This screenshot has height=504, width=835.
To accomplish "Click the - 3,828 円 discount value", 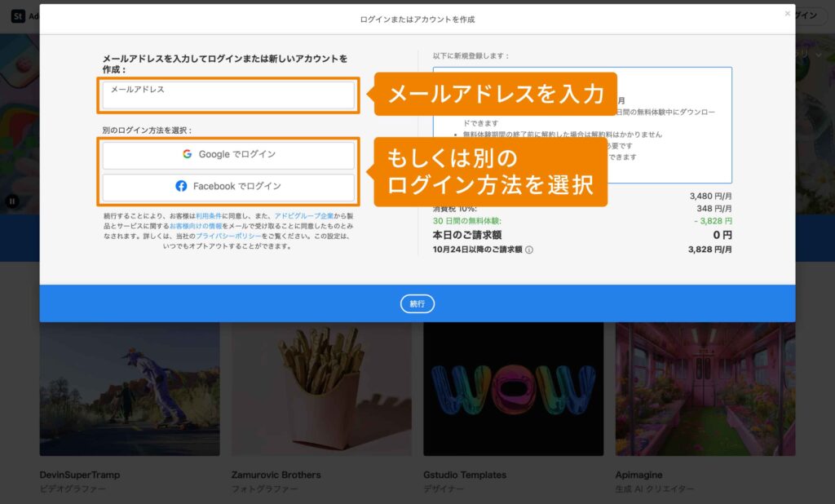I will pos(713,221).
